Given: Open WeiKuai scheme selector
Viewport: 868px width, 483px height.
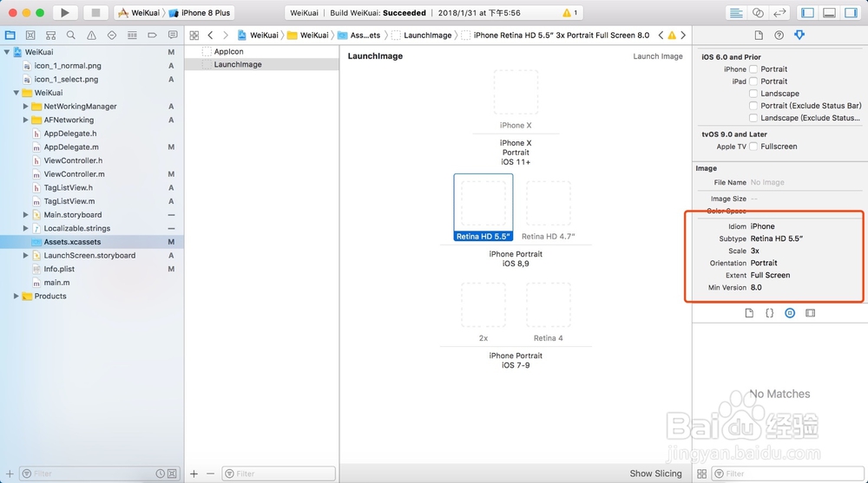Looking at the screenshot, I should tap(140, 13).
